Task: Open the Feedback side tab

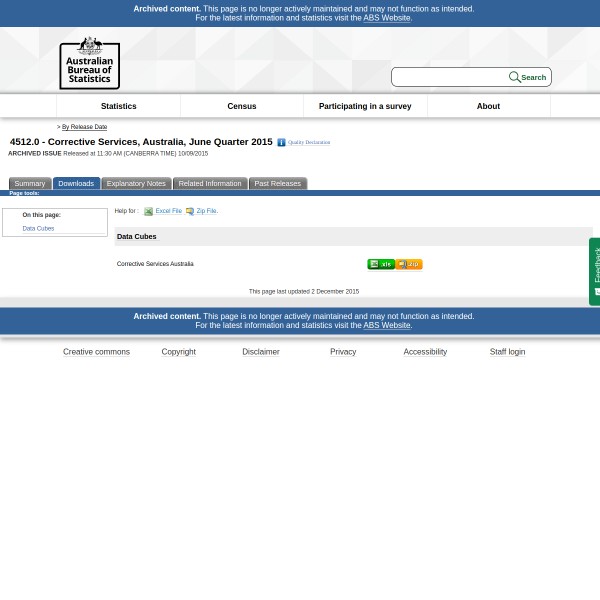Action: [595, 271]
